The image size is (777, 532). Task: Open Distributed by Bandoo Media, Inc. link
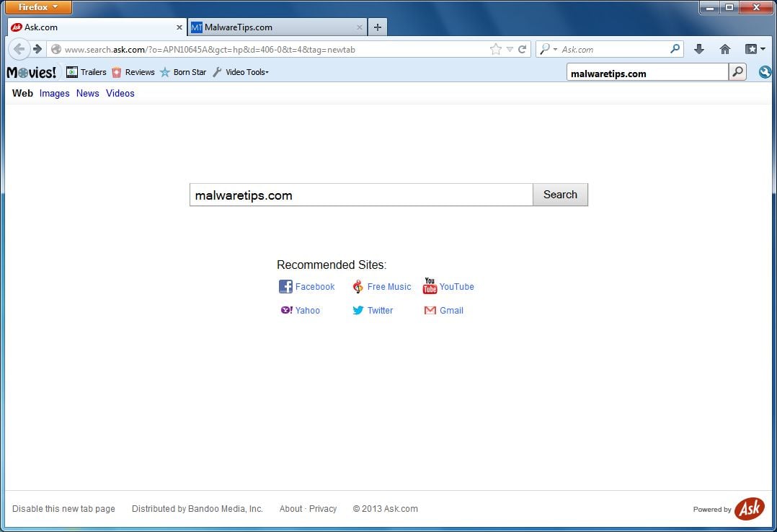click(x=197, y=509)
